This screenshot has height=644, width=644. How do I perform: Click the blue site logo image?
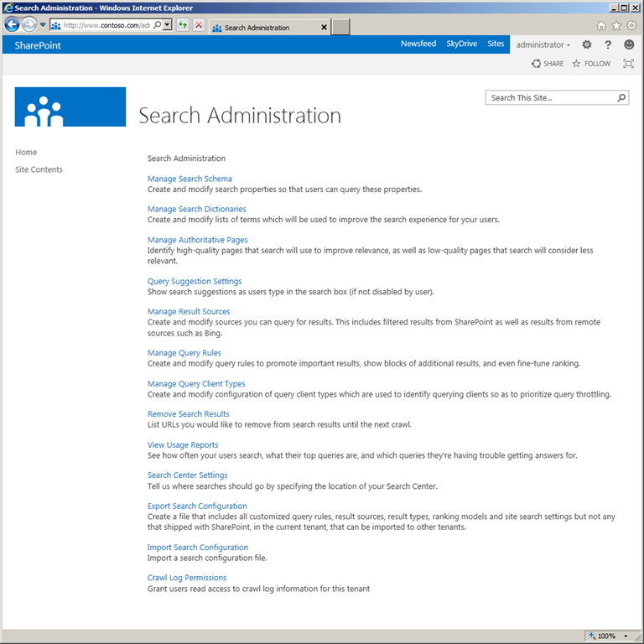pyautogui.click(x=70, y=106)
